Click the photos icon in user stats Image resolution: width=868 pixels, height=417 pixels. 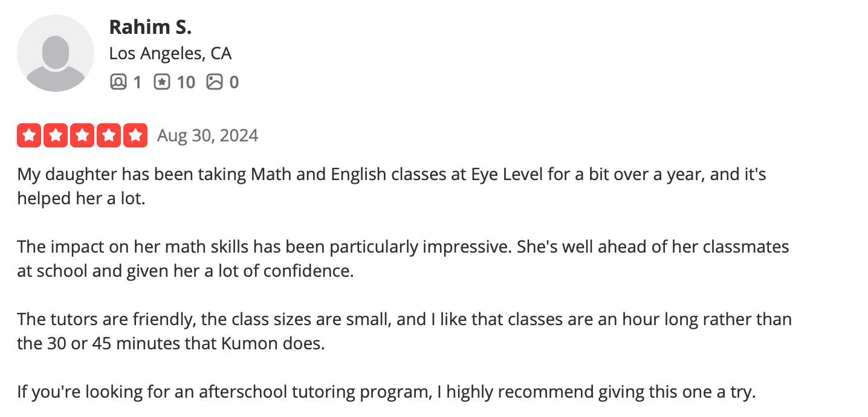(215, 82)
